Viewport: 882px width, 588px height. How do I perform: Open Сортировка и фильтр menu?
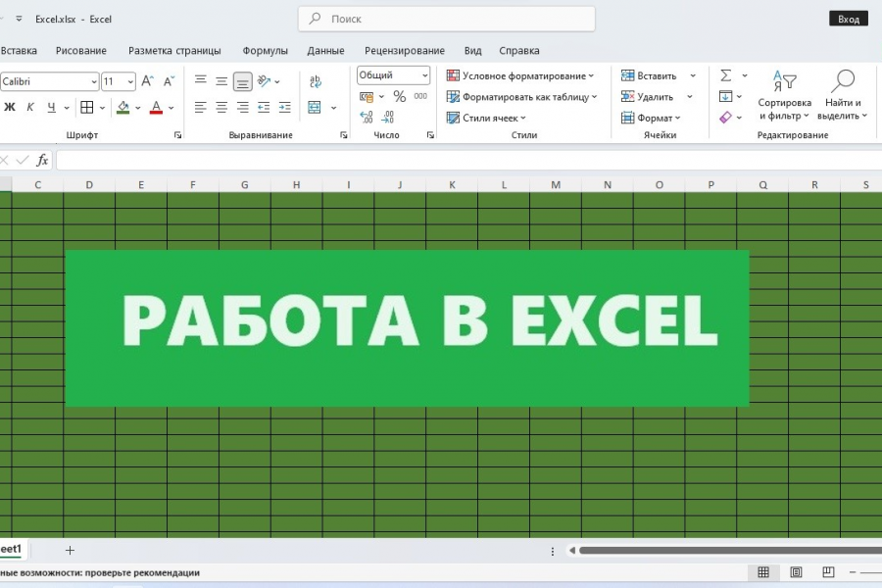(x=784, y=96)
